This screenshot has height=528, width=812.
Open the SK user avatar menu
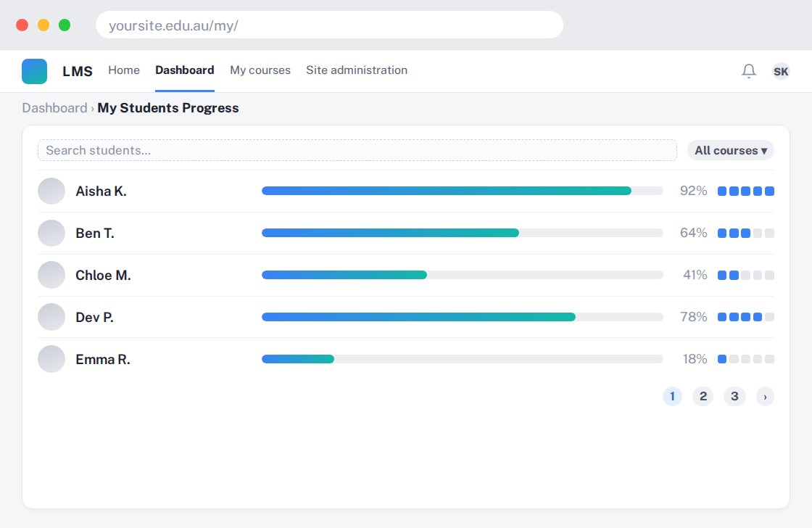tap(780, 71)
